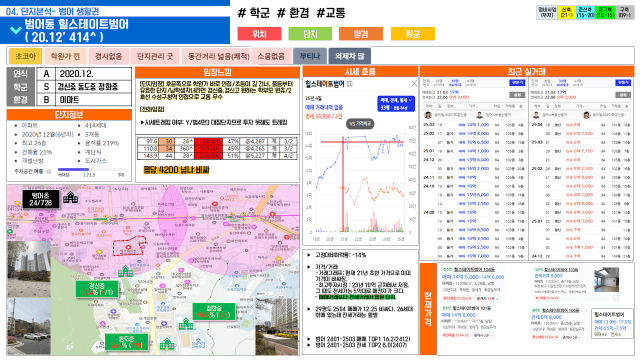Click the 초코아 yellow tag

click(26, 56)
